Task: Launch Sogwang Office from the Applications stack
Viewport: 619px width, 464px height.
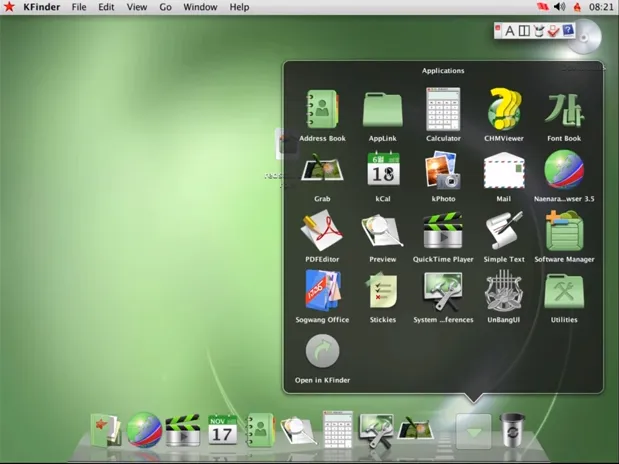Action: [323, 291]
